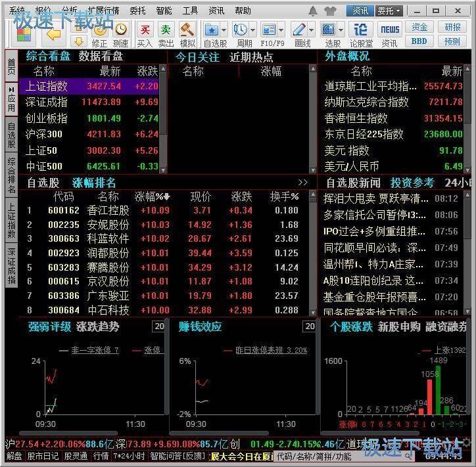
Task: Click the 选股 stock picker icon
Action: click(x=329, y=30)
